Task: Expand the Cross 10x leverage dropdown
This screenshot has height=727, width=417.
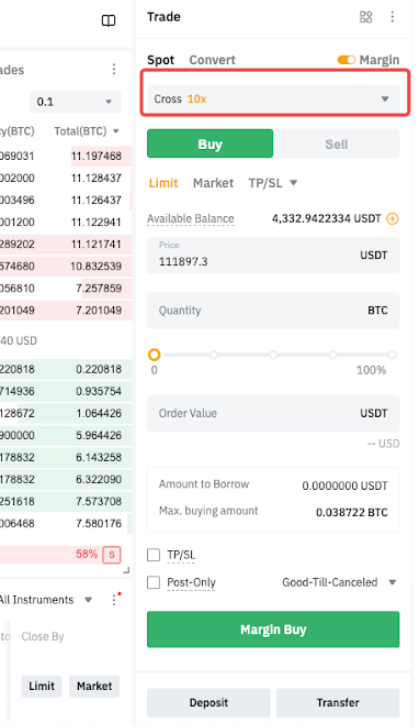Action: 273,99
